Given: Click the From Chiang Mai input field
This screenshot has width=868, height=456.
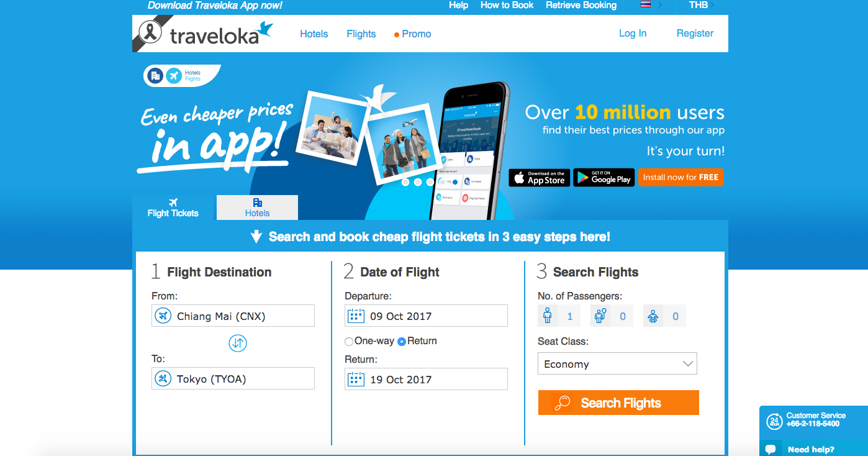Looking at the screenshot, I should coord(233,316).
